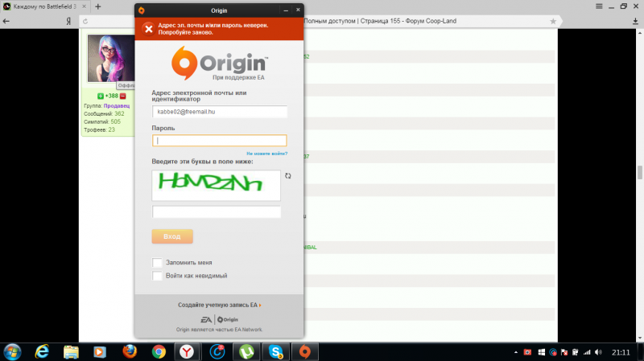The width and height of the screenshot is (644, 361).
Task: Adjust volume via the tray speaker icon
Action: [598, 352]
